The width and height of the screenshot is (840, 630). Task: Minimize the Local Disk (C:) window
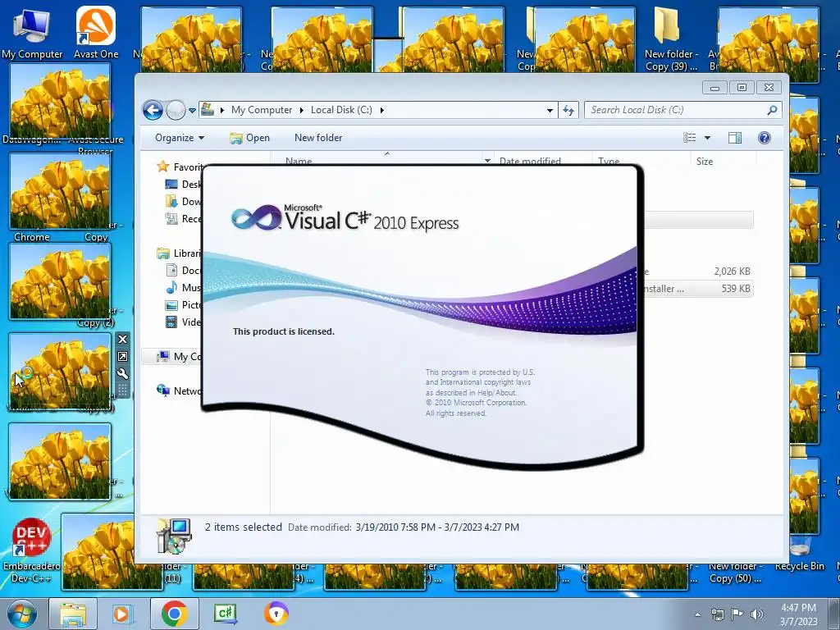pos(714,88)
